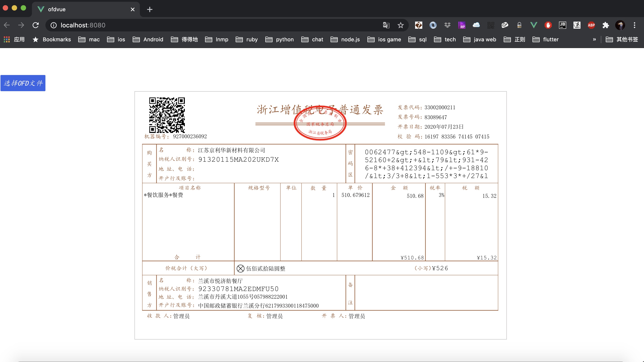View site information icon in address bar
Screen dimensions: 644x362
pyautogui.click(x=54, y=25)
